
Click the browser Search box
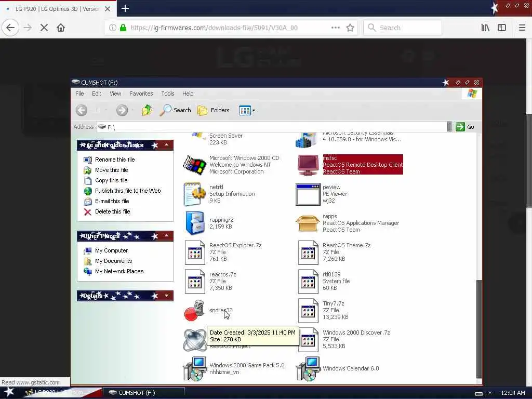pos(403,28)
